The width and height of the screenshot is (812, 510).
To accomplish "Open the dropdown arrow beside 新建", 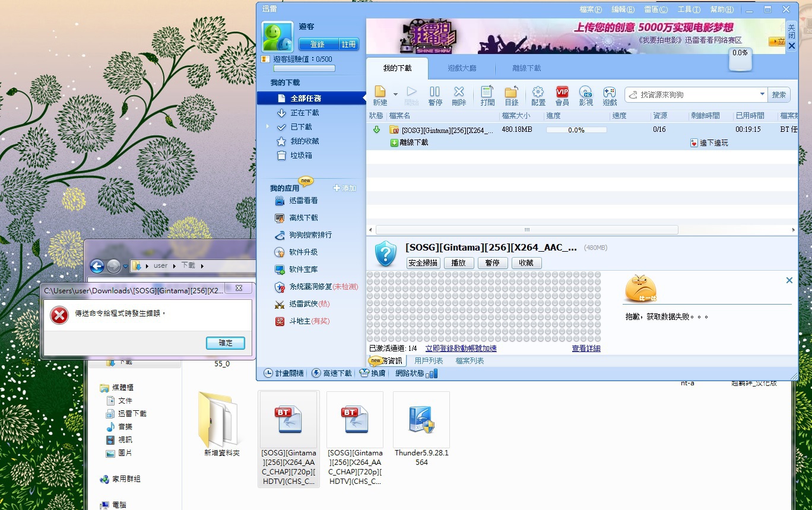I will 395,94.
